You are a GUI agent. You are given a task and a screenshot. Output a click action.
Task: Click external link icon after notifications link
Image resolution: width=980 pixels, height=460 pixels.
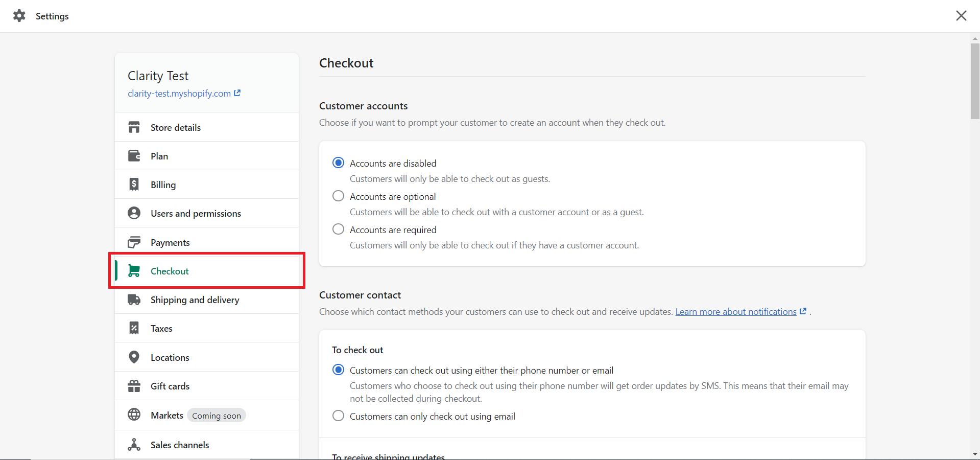click(803, 311)
